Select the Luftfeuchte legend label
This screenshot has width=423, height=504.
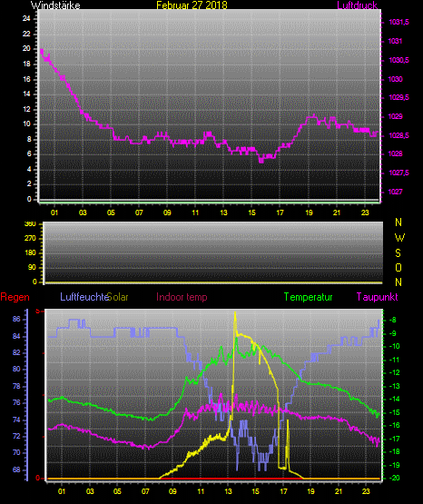coord(84,297)
